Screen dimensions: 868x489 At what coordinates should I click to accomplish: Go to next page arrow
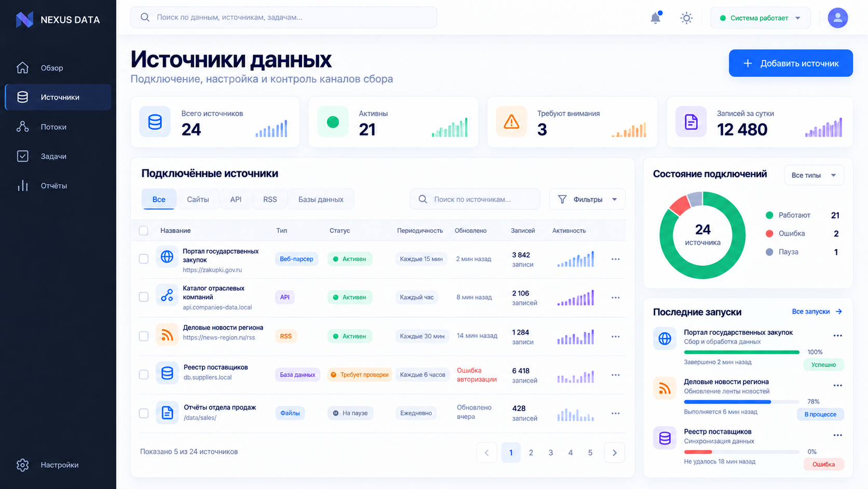(615, 453)
